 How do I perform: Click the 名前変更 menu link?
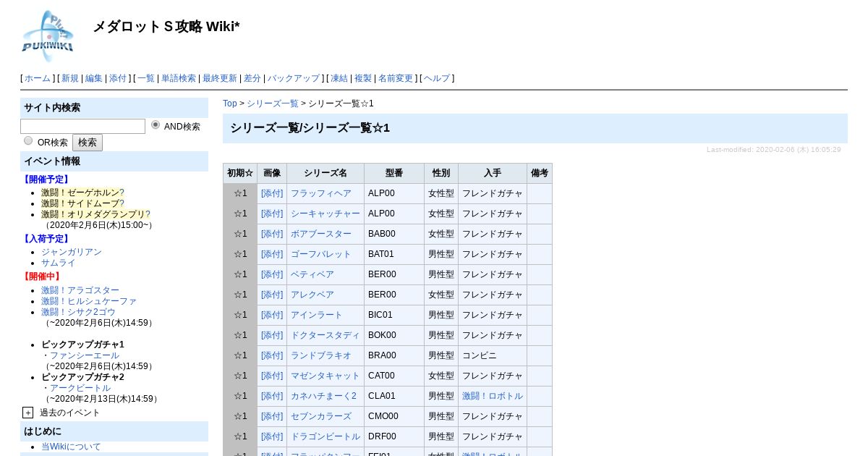396,78
